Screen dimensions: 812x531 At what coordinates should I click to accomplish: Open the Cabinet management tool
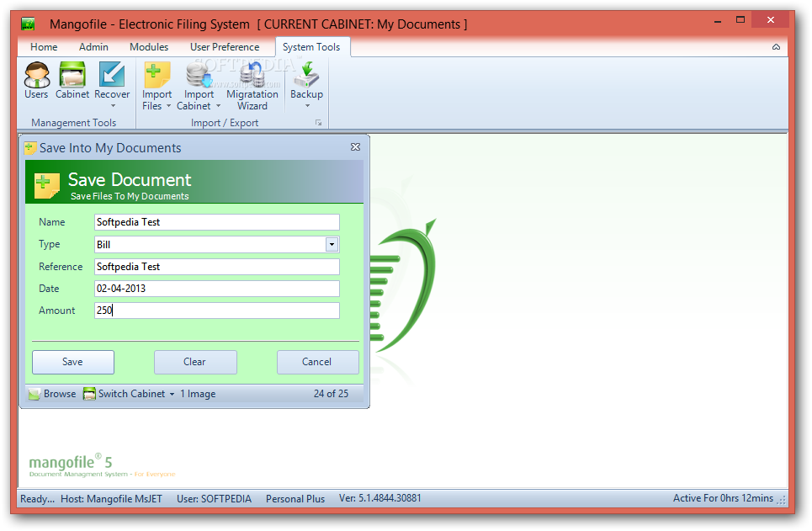click(72, 80)
